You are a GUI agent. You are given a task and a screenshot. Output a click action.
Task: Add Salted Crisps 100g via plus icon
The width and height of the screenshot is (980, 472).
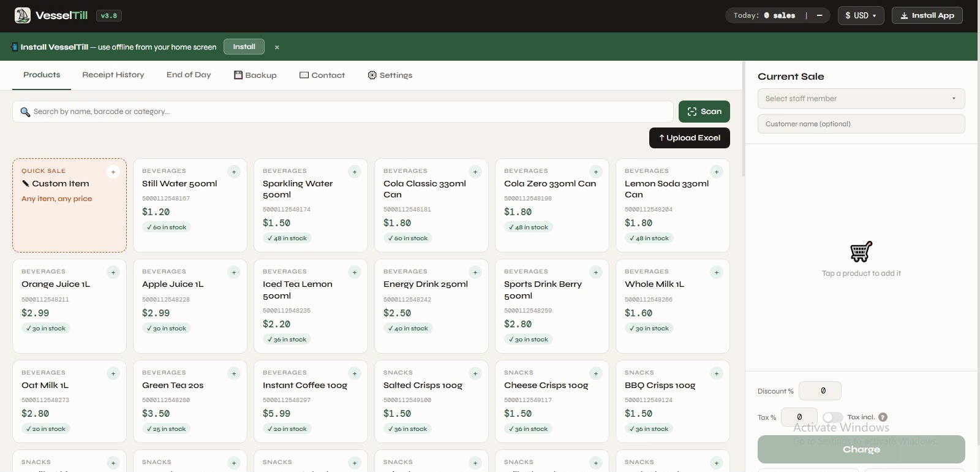pyautogui.click(x=475, y=373)
